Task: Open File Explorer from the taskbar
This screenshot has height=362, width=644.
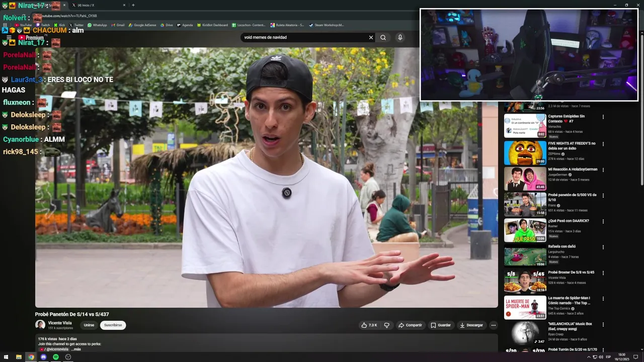Action: [x=19, y=357]
